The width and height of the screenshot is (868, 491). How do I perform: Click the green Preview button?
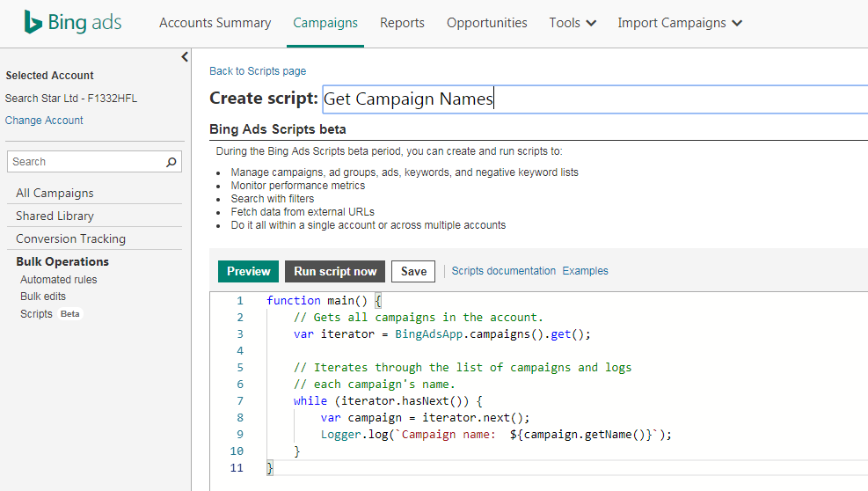point(249,272)
